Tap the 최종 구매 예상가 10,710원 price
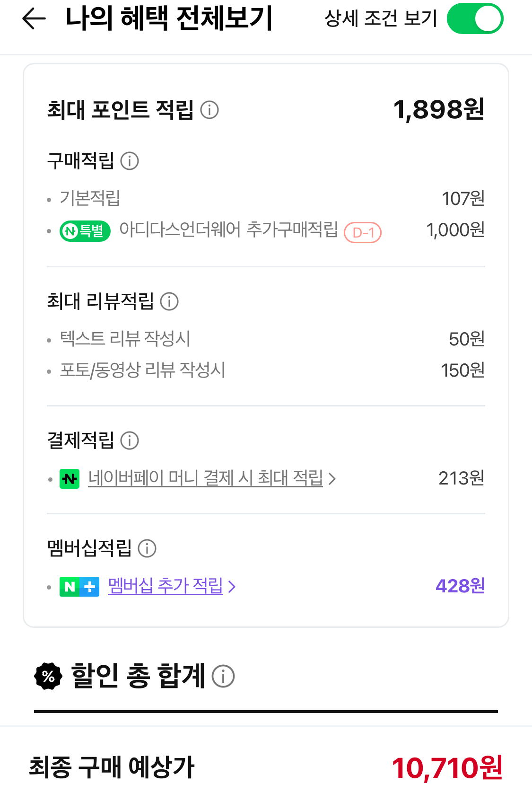The height and width of the screenshot is (793, 532). tap(447, 767)
